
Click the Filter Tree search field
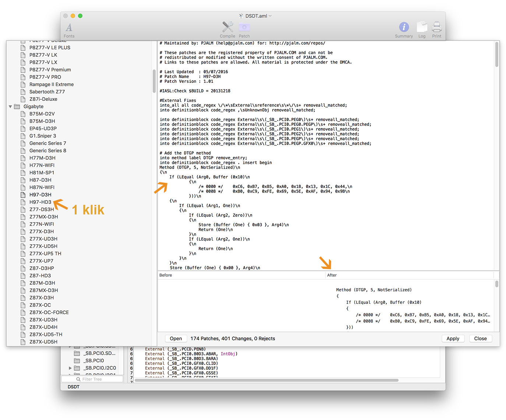click(x=92, y=379)
